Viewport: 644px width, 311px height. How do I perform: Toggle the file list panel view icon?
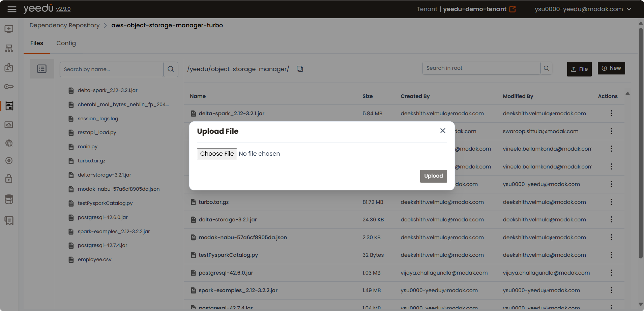coord(42,69)
